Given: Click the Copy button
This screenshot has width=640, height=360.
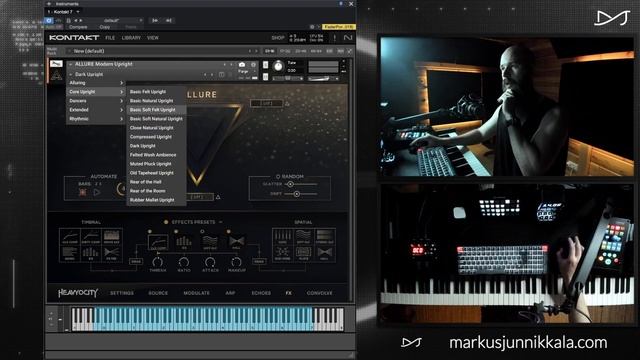Looking at the screenshot, I should 105,27.
